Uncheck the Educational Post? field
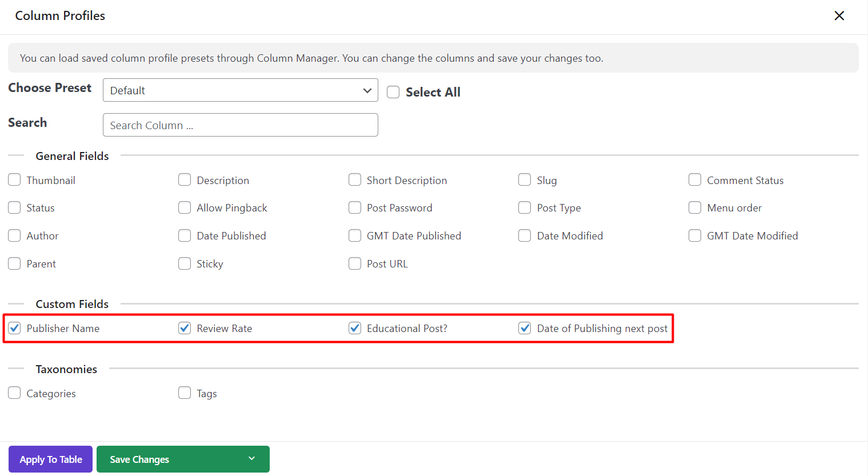Viewport: 868px width, 476px height. coord(355,328)
